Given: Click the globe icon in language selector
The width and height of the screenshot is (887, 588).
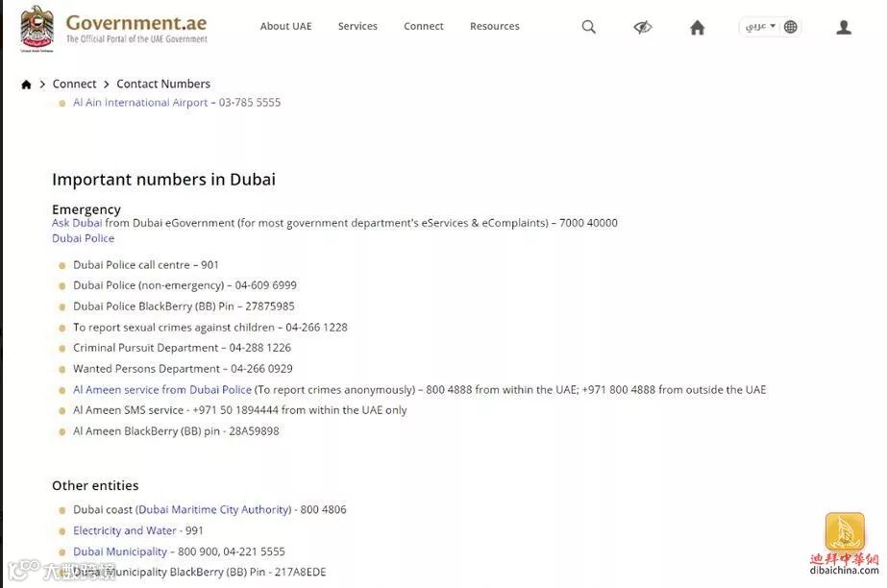Looking at the screenshot, I should (791, 27).
